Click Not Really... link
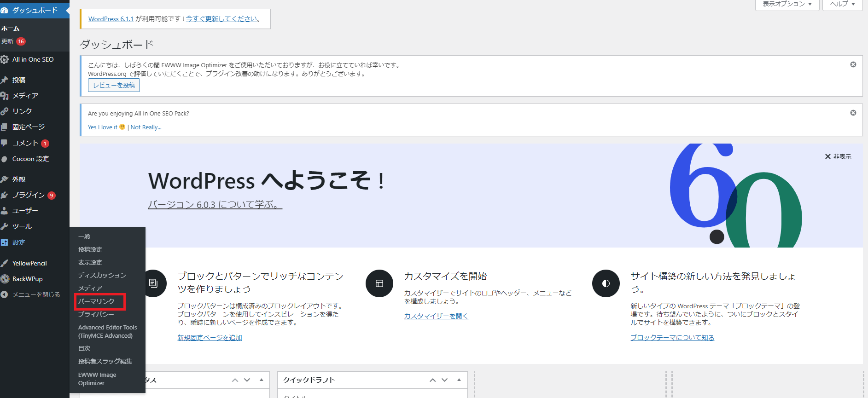 (x=146, y=127)
